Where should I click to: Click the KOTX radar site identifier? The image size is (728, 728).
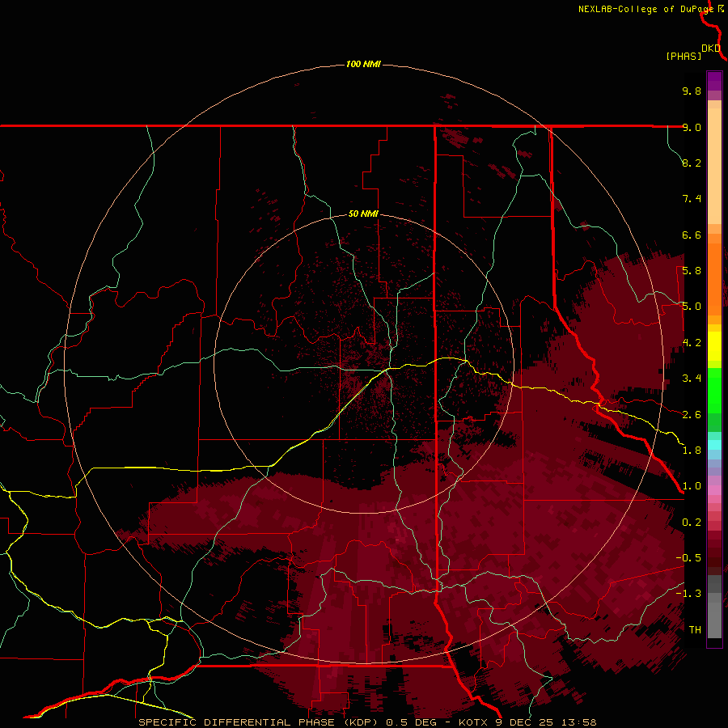point(473,722)
